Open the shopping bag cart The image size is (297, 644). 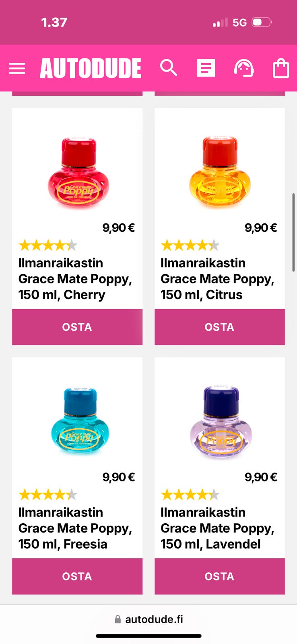[280, 68]
